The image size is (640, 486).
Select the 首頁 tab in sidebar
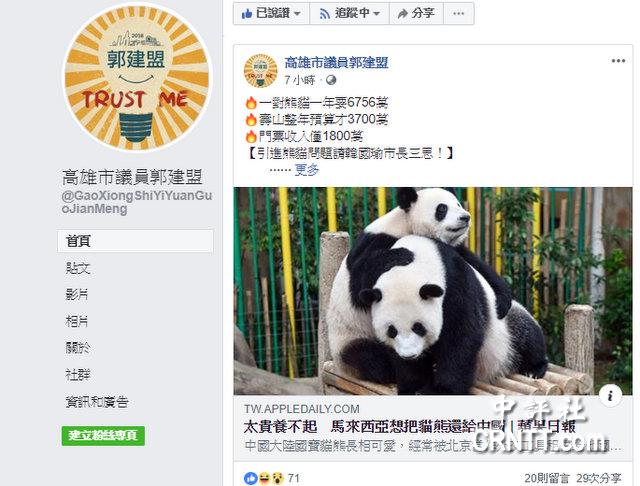click(x=135, y=241)
